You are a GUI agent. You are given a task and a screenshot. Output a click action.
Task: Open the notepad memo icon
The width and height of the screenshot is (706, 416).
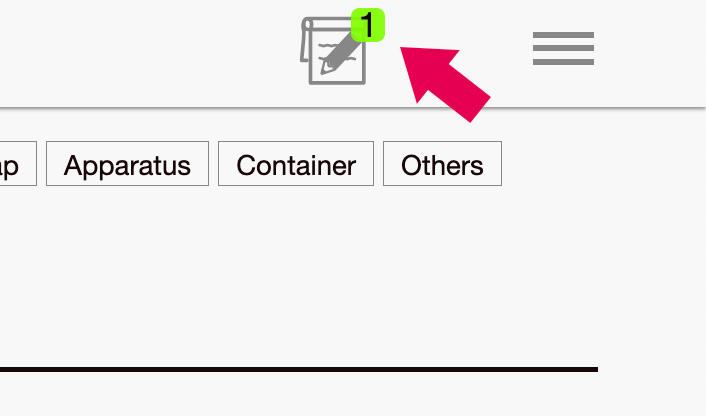coord(333,50)
